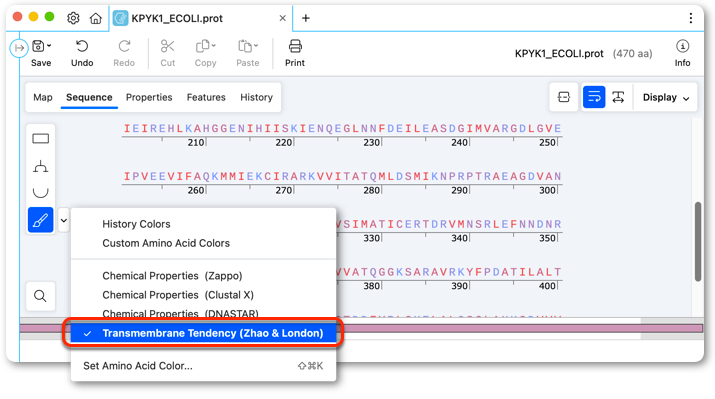This screenshot has width=715, height=399.
Task: Open the dropdown arrow beside the paintbrush
Action: 64,221
